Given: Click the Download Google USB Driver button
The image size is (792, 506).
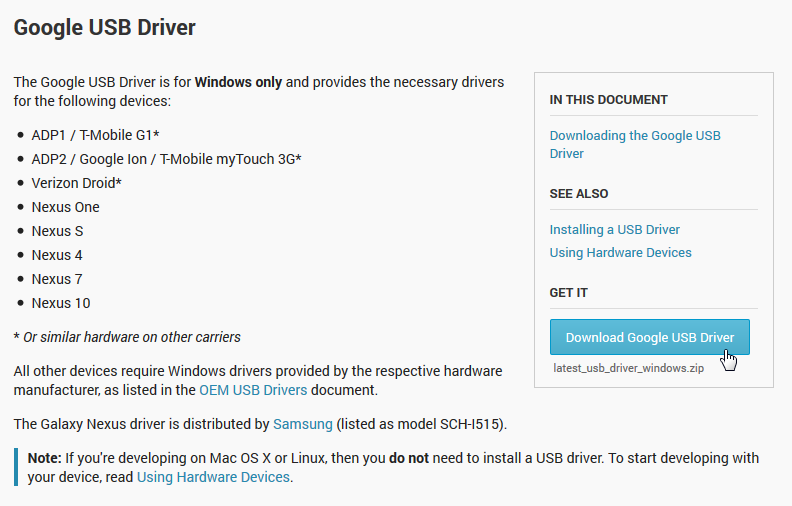Looking at the screenshot, I should [649, 337].
